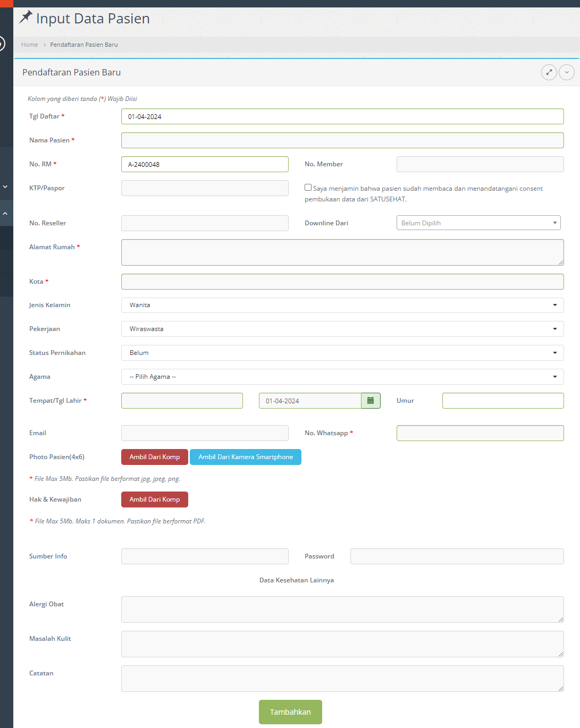Click the sidebar down chevron icon
The width and height of the screenshot is (580, 728).
coord(5,187)
